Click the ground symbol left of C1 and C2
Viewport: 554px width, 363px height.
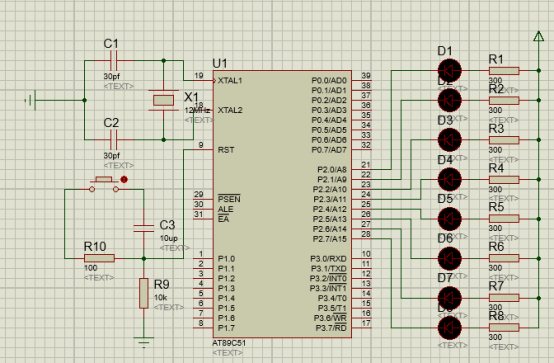click(30, 100)
